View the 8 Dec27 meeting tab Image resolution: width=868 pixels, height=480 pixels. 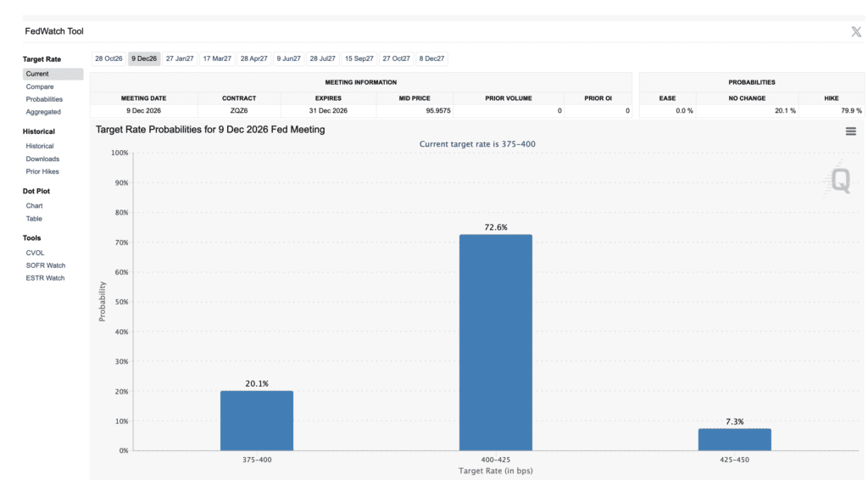coord(431,59)
